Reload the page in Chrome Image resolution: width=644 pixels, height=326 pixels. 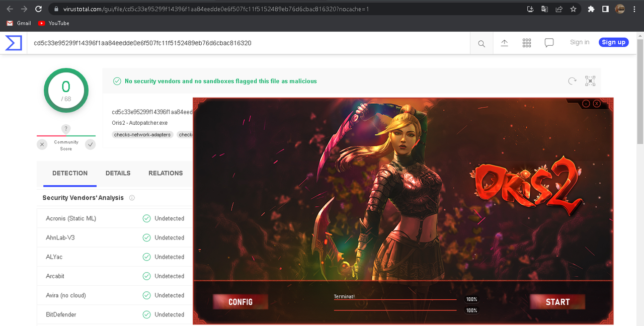pos(39,9)
